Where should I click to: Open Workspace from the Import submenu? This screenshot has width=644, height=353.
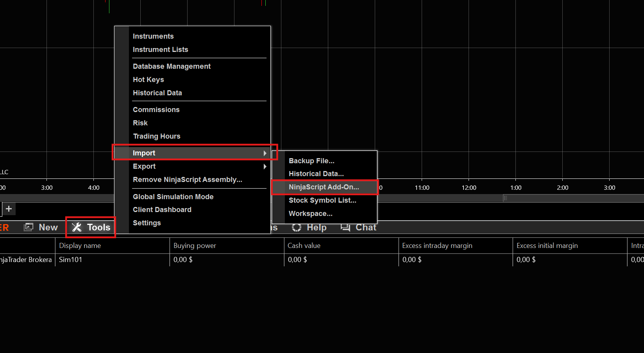(x=310, y=214)
